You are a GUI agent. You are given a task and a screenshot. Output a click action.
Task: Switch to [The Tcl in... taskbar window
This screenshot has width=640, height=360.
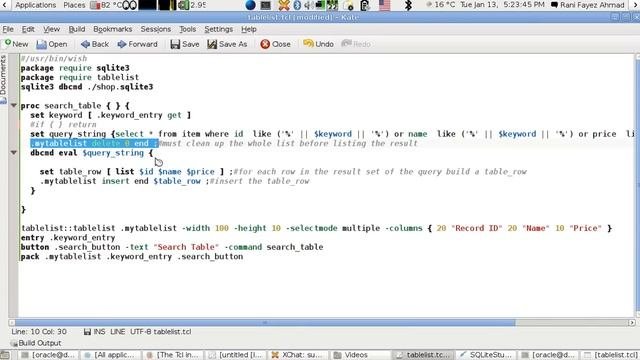173,355
